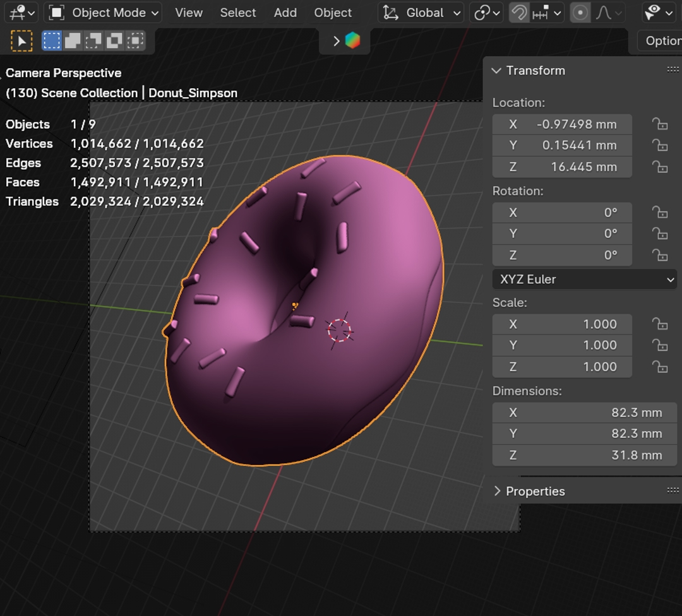
Task: Select the Tweak select tool icon
Action: click(21, 42)
